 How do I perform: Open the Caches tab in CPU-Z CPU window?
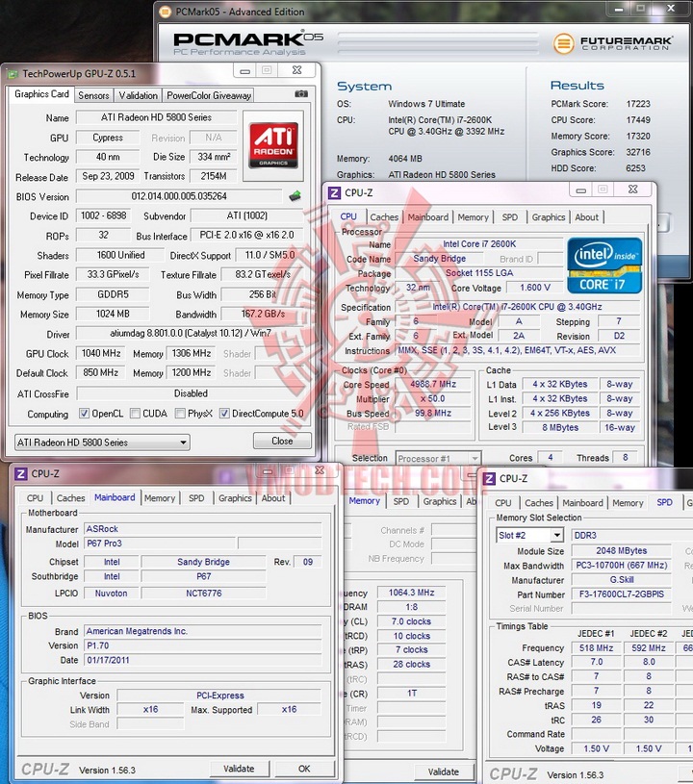[x=384, y=217]
